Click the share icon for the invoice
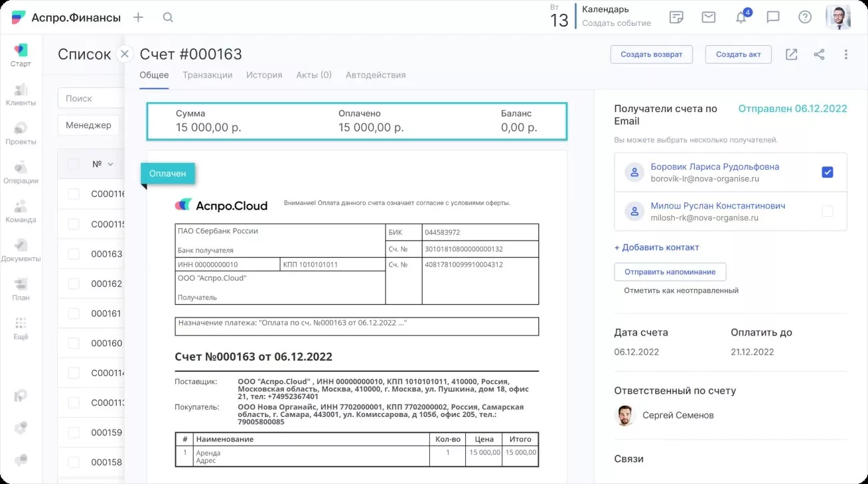 coord(819,54)
